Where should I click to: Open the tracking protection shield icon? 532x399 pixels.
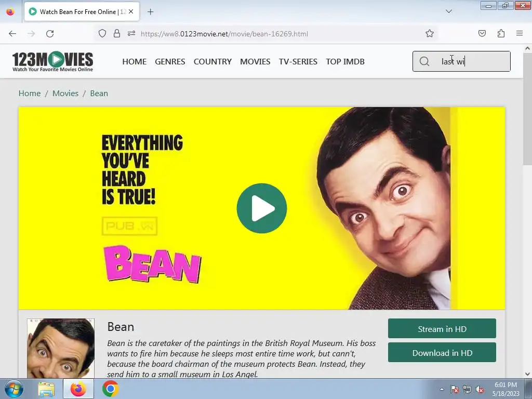[x=102, y=34]
